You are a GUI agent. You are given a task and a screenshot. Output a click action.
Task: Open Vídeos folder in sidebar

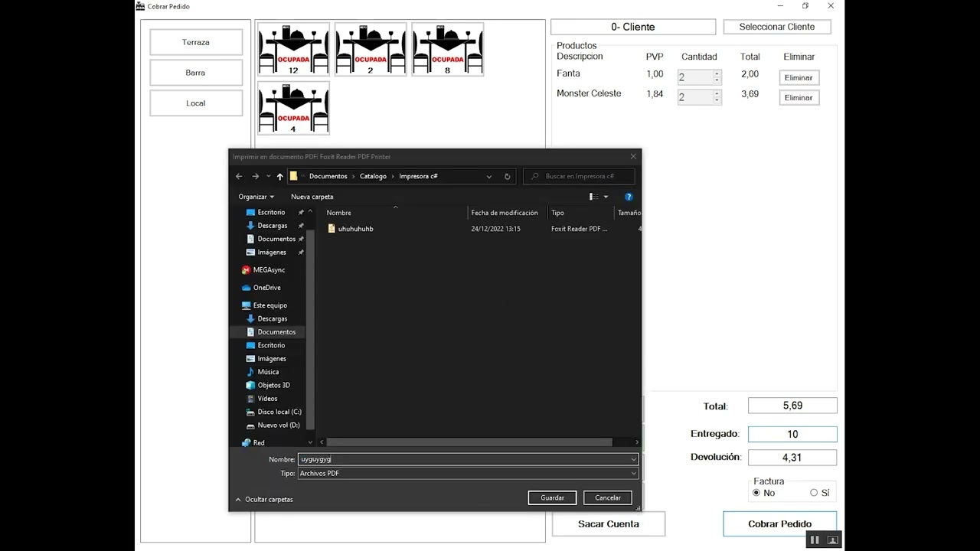[x=262, y=399]
